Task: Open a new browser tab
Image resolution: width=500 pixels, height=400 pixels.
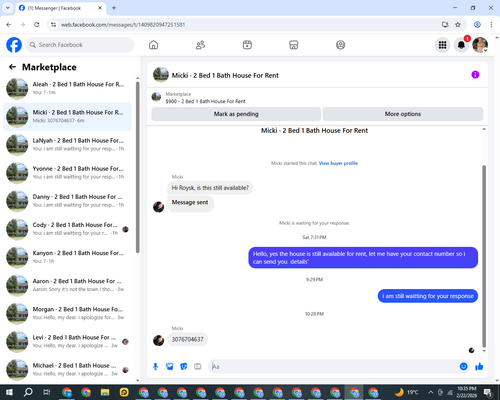Action: tap(114, 8)
